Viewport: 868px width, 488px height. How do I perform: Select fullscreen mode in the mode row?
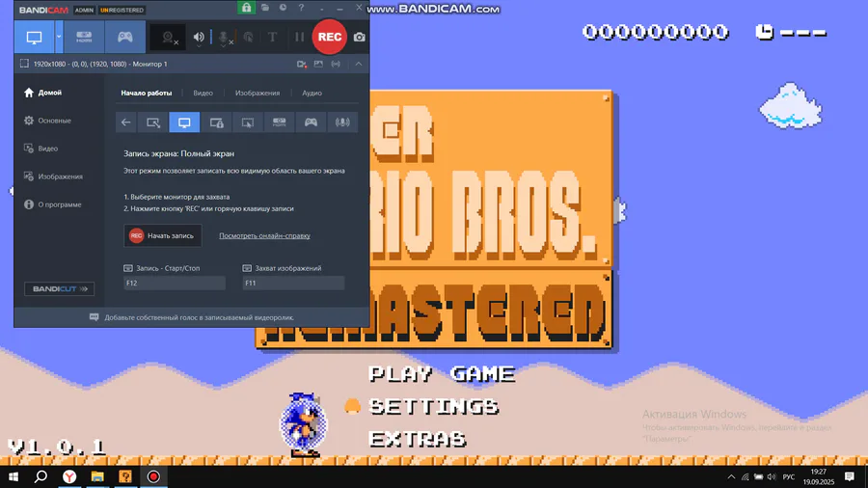pyautogui.click(x=184, y=122)
